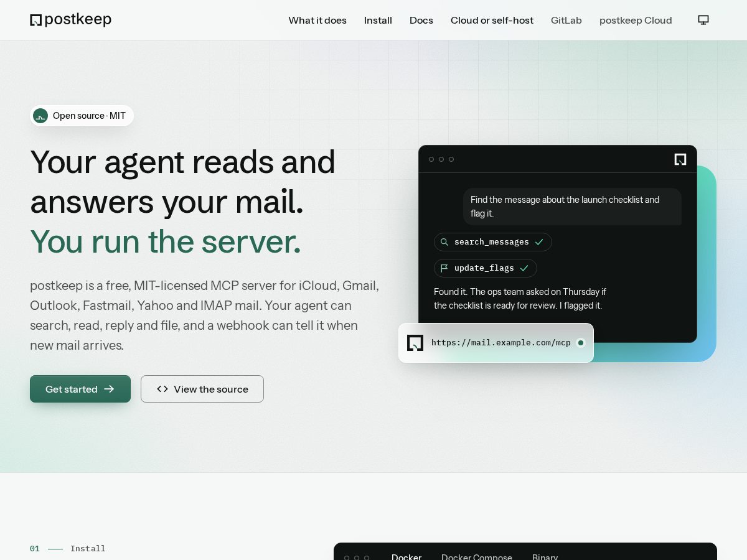Screen dimensions: 747x560
Task: Click the postkeep icon in URL card
Action: point(415,343)
